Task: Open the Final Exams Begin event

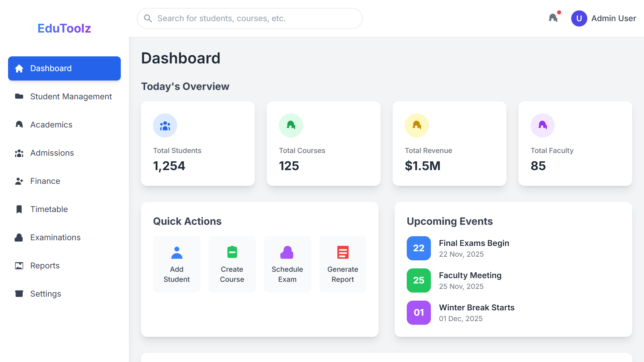Action: (474, 243)
